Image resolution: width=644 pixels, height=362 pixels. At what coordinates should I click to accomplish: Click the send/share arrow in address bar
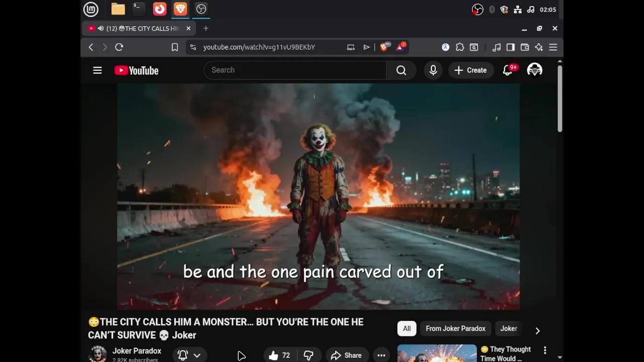(366, 47)
